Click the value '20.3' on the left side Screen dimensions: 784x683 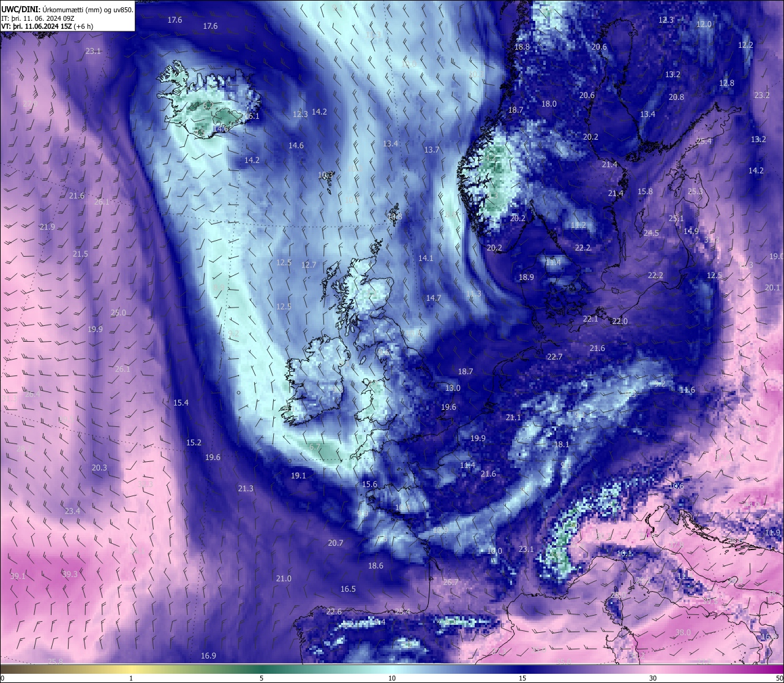(99, 468)
